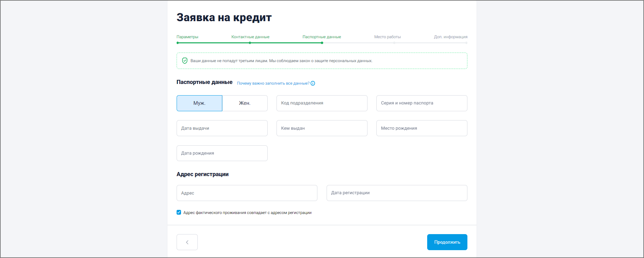Open the Доп. информация step
Screen dimensions: 644x258
pos(451,37)
